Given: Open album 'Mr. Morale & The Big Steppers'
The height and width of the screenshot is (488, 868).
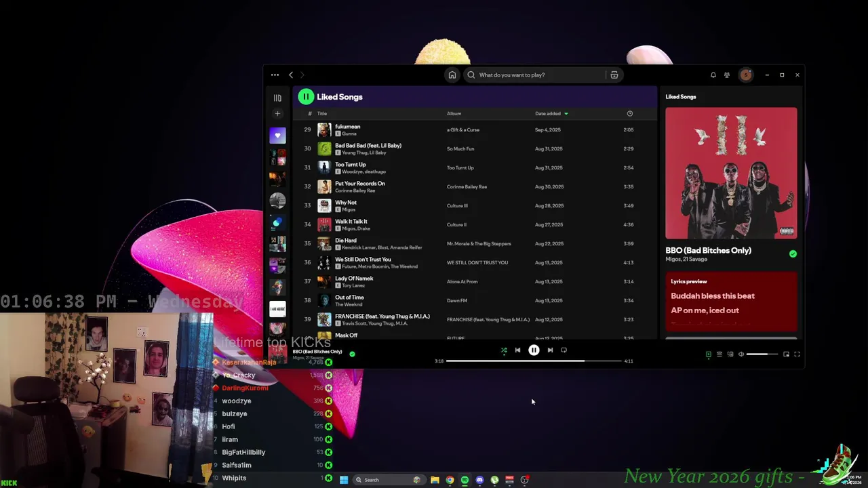Looking at the screenshot, I should (x=479, y=244).
